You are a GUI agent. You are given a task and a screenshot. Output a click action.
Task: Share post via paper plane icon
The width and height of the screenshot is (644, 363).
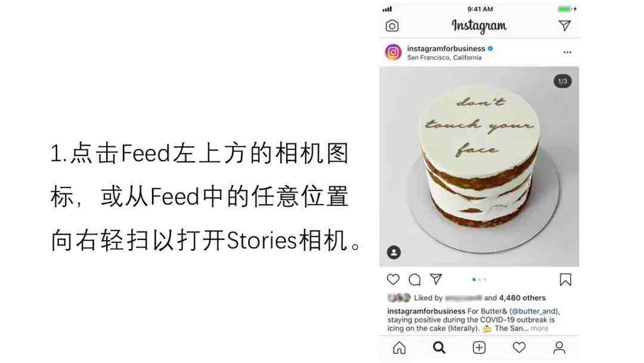point(436,279)
